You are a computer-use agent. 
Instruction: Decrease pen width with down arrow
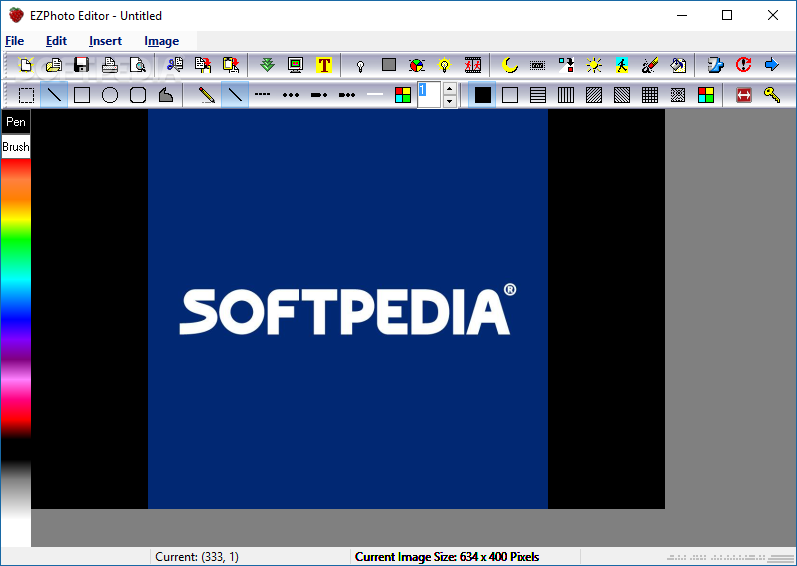click(449, 101)
